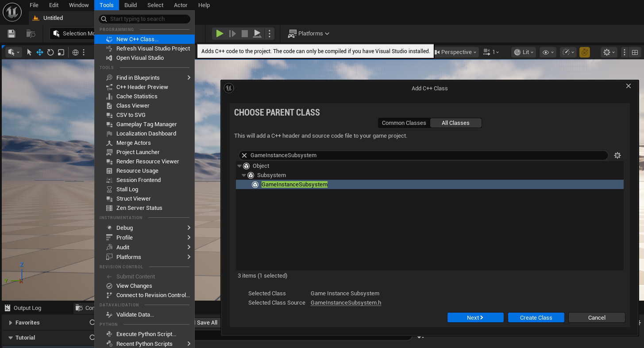Click the green Play button in toolbar

point(220,34)
